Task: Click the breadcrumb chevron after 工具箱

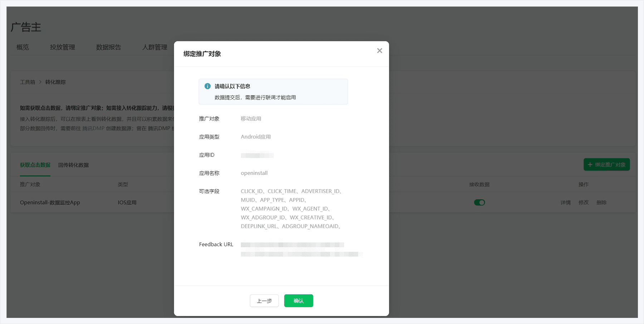Action: point(40,82)
